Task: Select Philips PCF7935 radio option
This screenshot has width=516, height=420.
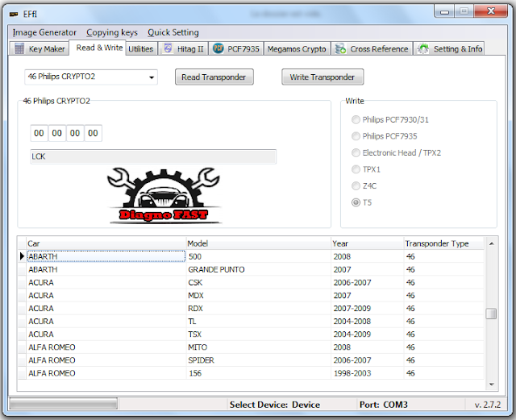Action: (385, 136)
